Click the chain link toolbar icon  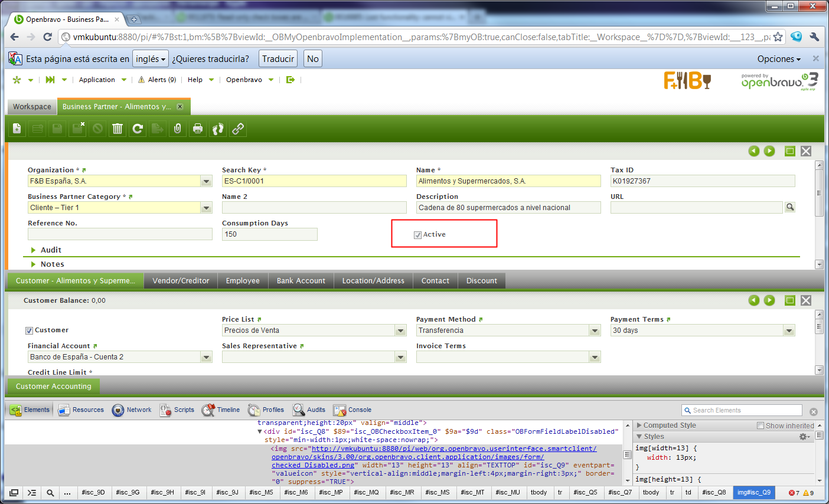coord(238,129)
